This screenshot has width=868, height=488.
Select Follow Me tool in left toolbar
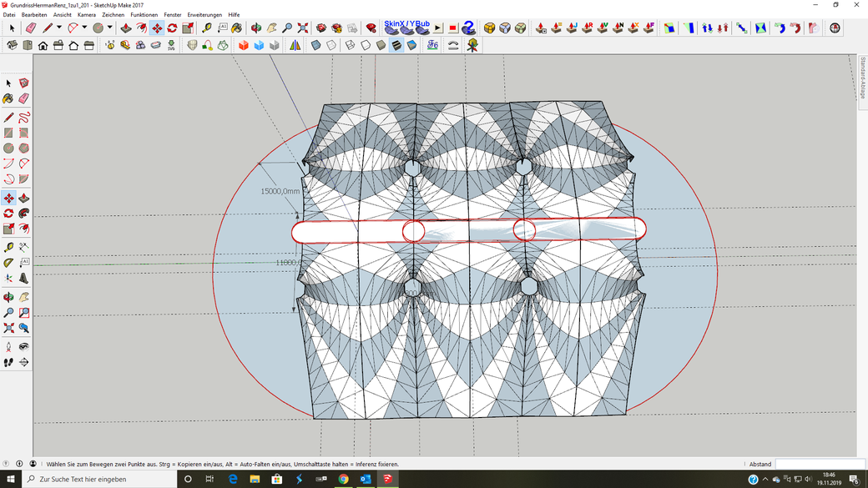24,214
